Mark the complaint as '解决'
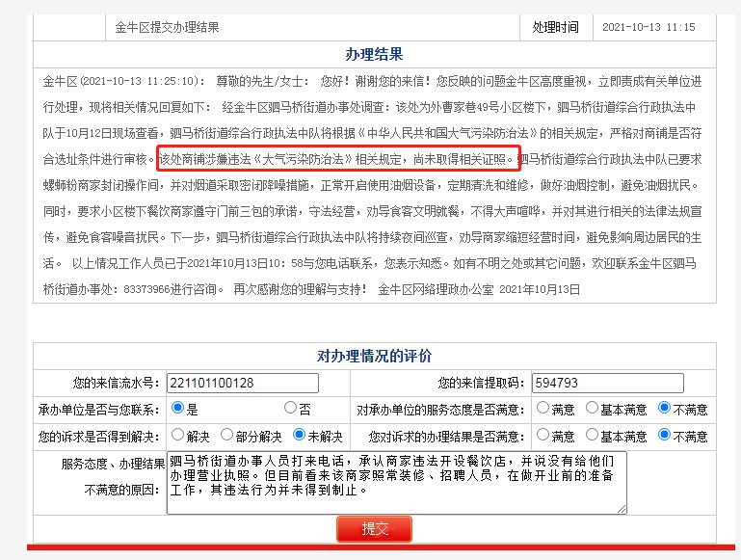This screenshot has height=560, width=741. point(177,436)
